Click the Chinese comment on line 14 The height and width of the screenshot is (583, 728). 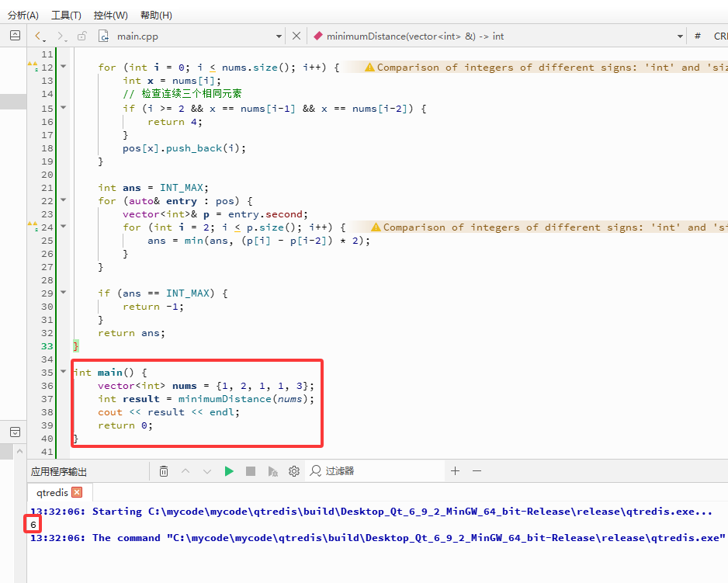pyautogui.click(x=182, y=94)
